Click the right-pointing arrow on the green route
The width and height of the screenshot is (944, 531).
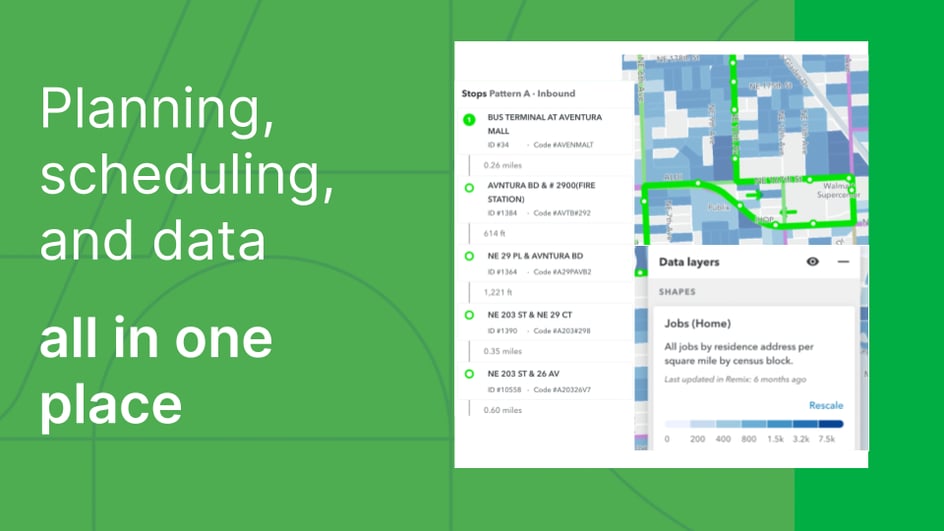point(753,194)
